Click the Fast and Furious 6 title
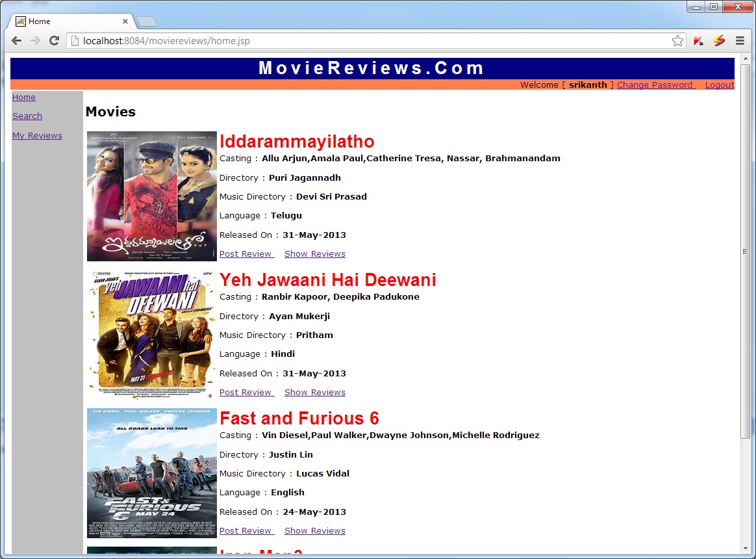This screenshot has height=559, width=756. tap(299, 418)
